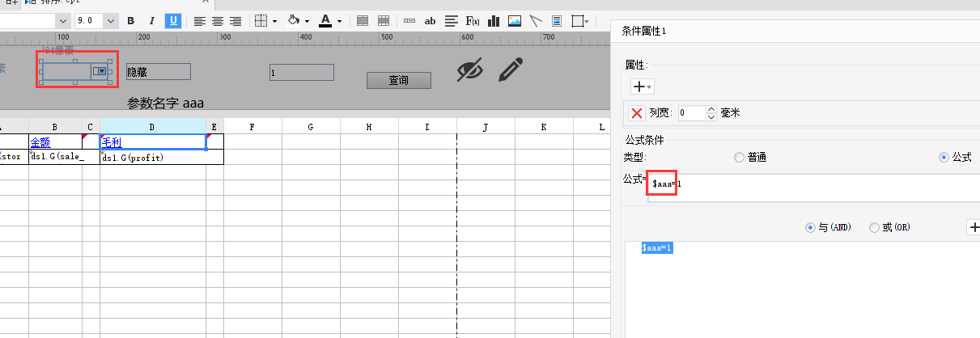Select cell containing 毛利

[153, 142]
